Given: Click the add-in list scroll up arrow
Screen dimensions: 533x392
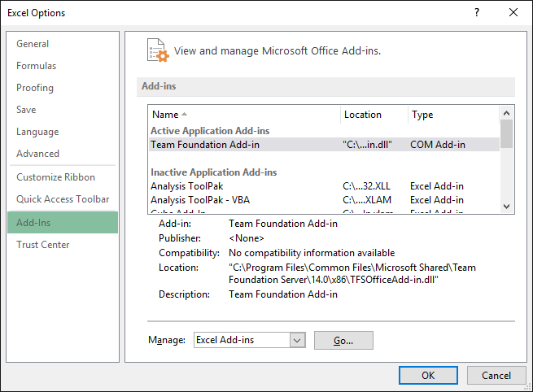Looking at the screenshot, I should 506,113.
